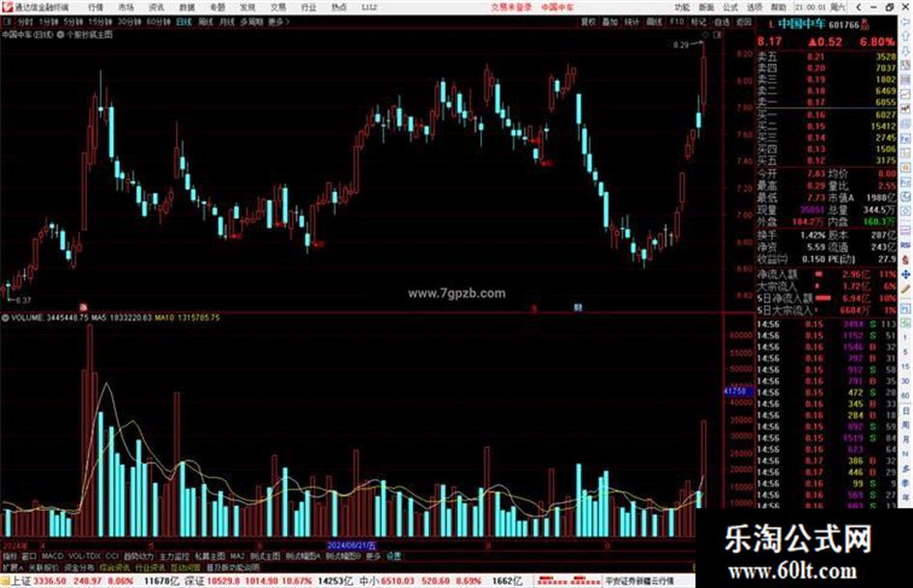Click the 返回 back button
Screen dimensions: 913x588
744,21
